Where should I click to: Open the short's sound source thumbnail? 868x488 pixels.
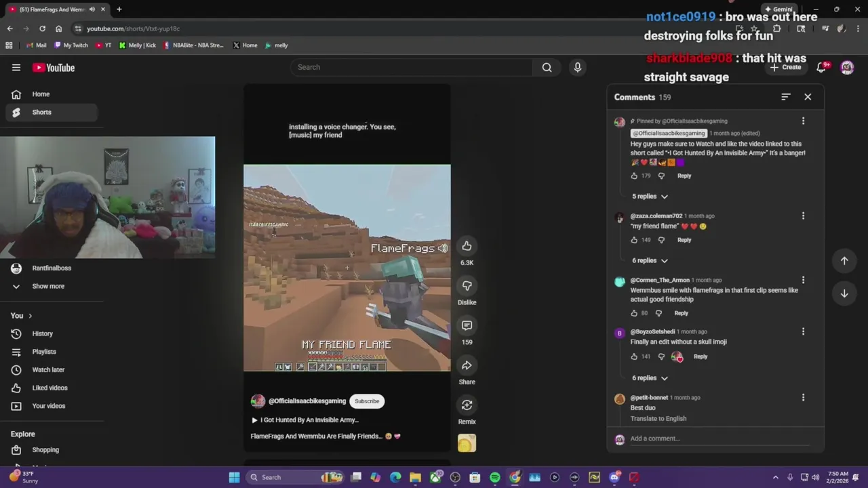(467, 443)
